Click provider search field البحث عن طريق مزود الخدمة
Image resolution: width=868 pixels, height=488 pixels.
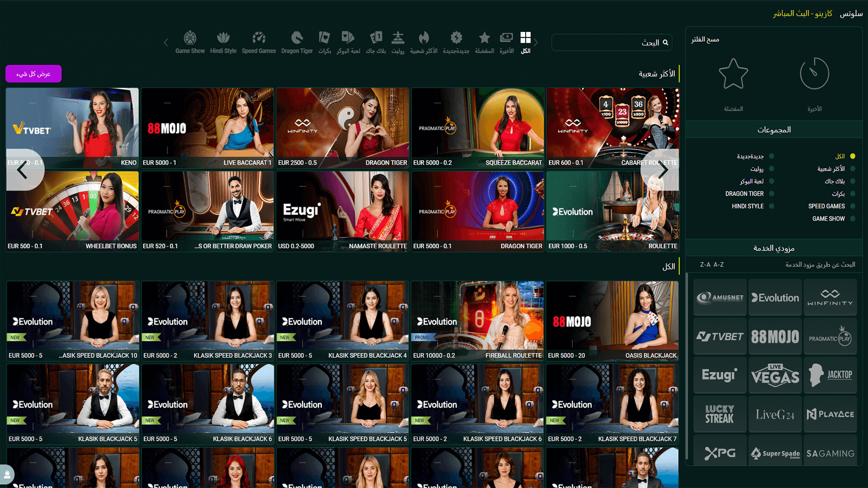[820, 265]
